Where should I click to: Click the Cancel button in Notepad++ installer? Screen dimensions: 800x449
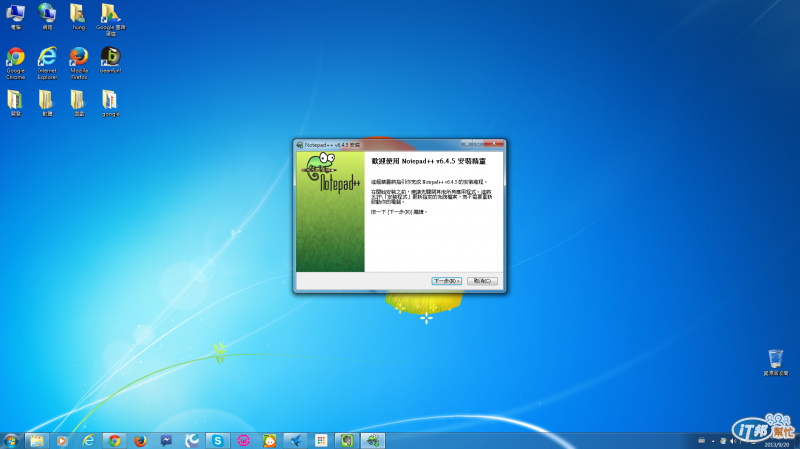click(482, 281)
